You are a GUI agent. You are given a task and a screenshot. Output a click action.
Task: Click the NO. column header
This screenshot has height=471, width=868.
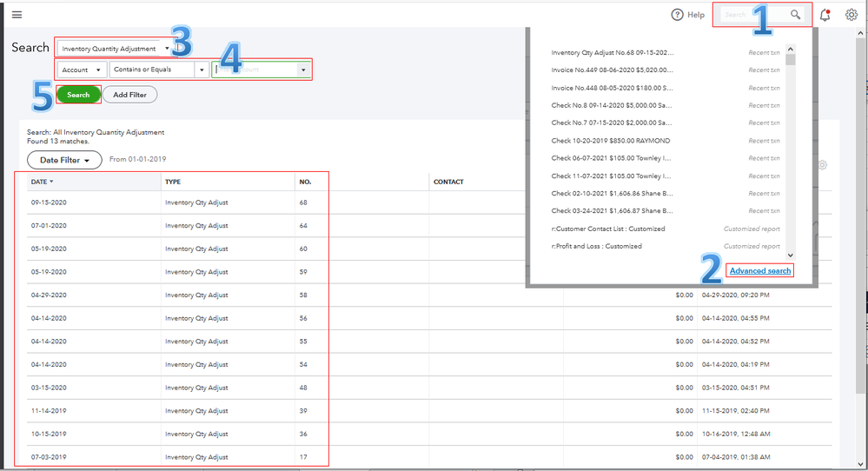(305, 182)
